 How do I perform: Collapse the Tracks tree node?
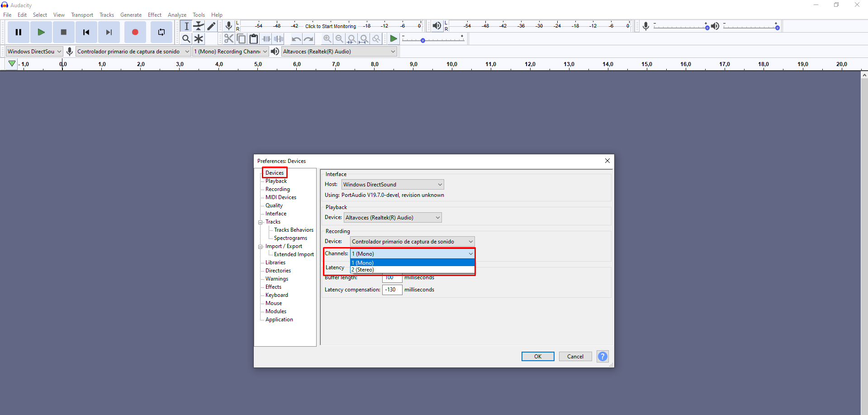[x=261, y=222]
